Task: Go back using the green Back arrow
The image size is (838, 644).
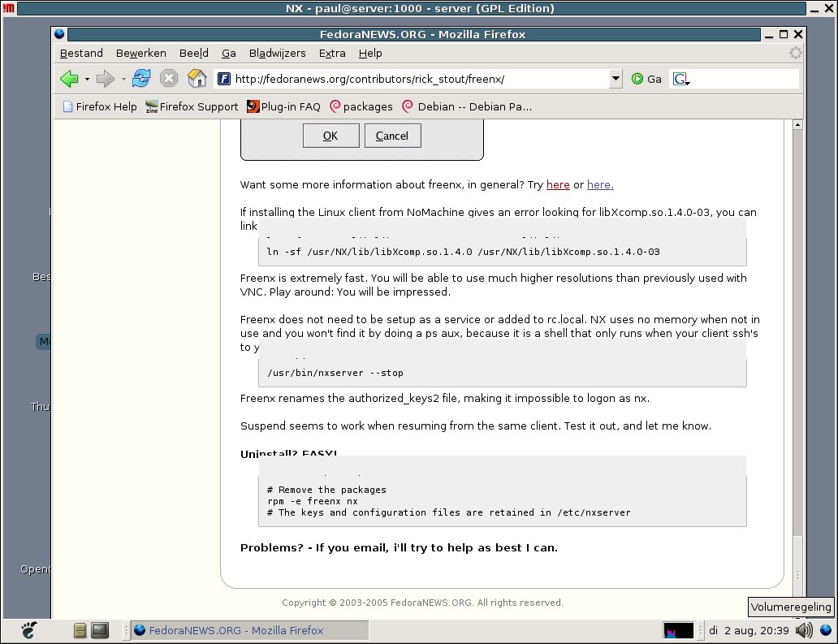Action: [70, 79]
